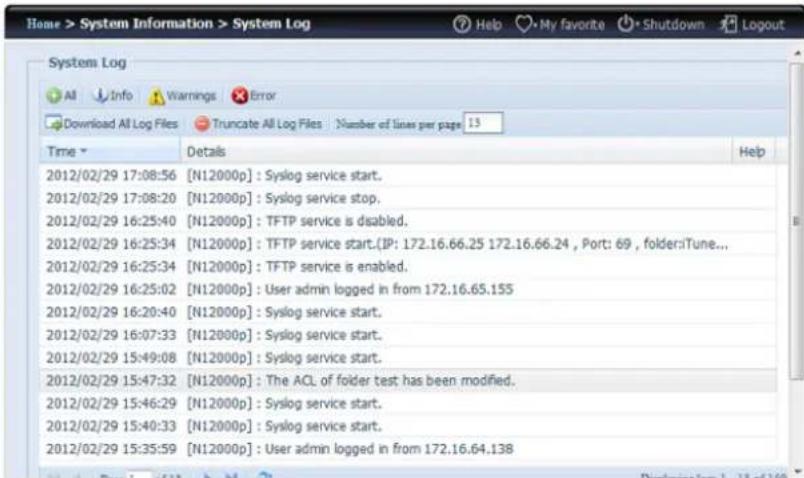804x478 pixels.
Task: Click the lines per page field
Action: click(x=483, y=123)
